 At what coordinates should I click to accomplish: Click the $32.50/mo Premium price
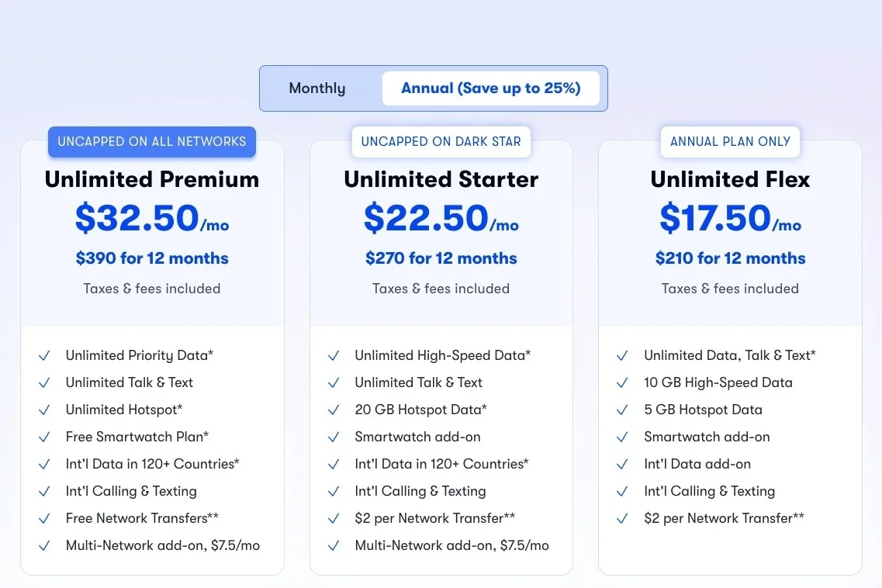[x=152, y=218]
